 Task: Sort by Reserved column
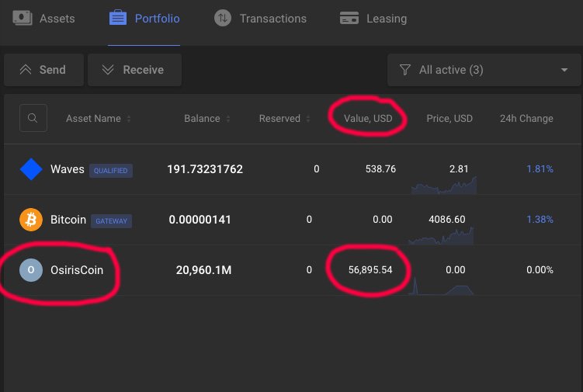284,119
